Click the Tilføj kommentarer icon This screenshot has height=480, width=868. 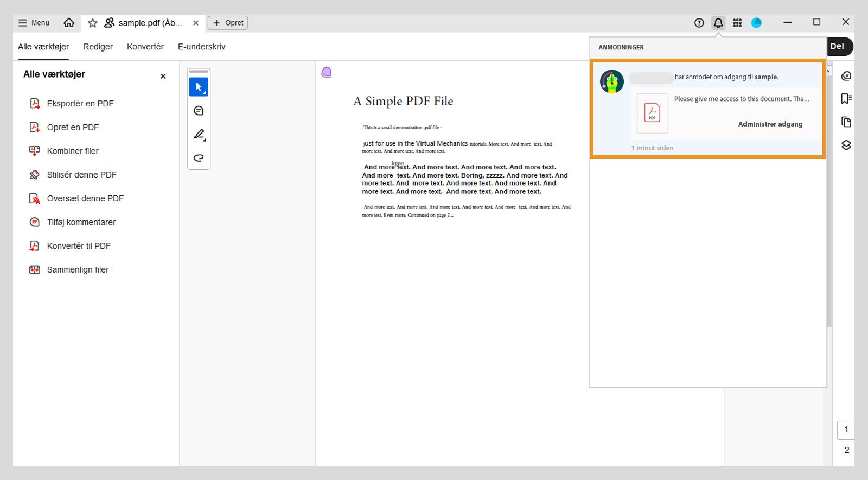pyautogui.click(x=35, y=222)
